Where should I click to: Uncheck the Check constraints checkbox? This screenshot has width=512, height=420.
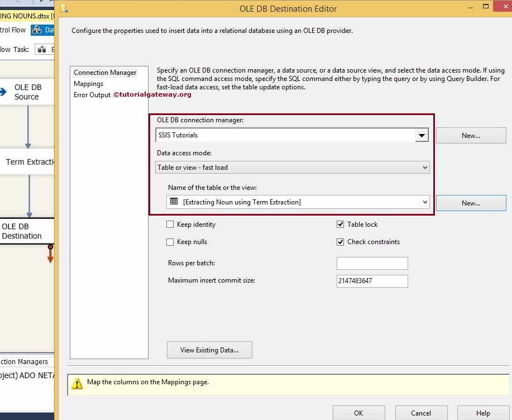point(340,242)
